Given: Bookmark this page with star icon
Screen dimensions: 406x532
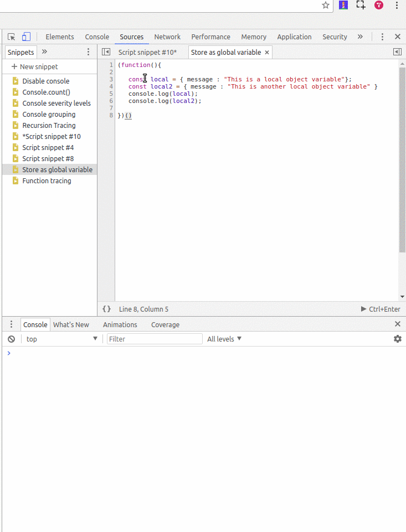Looking at the screenshot, I should [x=326, y=5].
